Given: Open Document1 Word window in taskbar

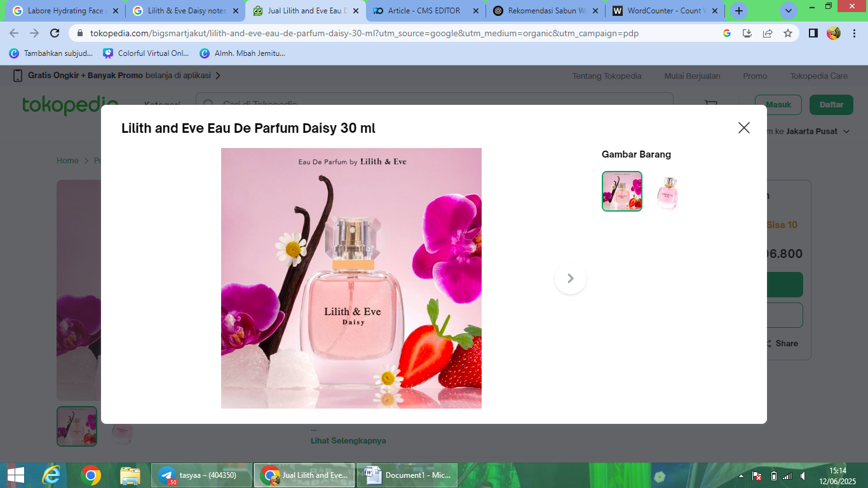Looking at the screenshot, I should coord(407,475).
